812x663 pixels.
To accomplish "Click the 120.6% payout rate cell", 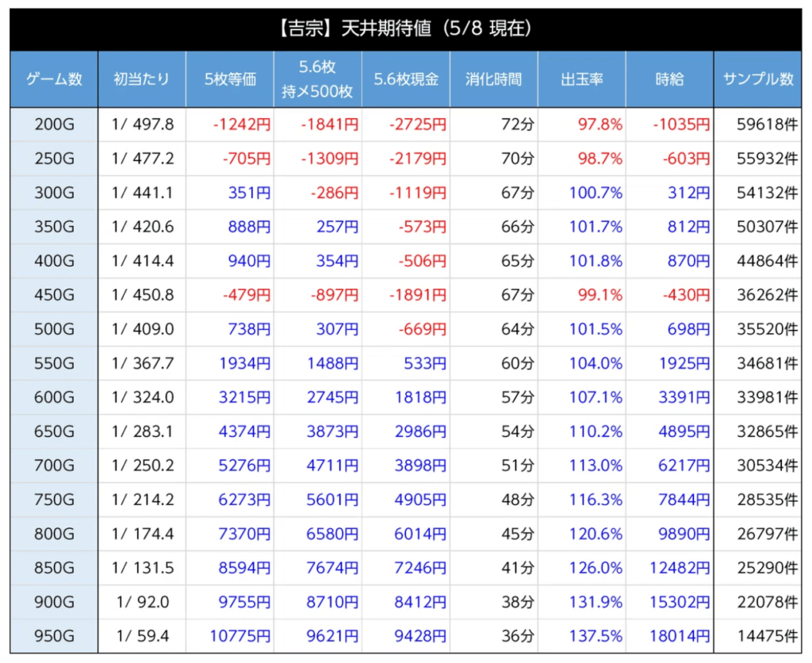I will (x=596, y=534).
